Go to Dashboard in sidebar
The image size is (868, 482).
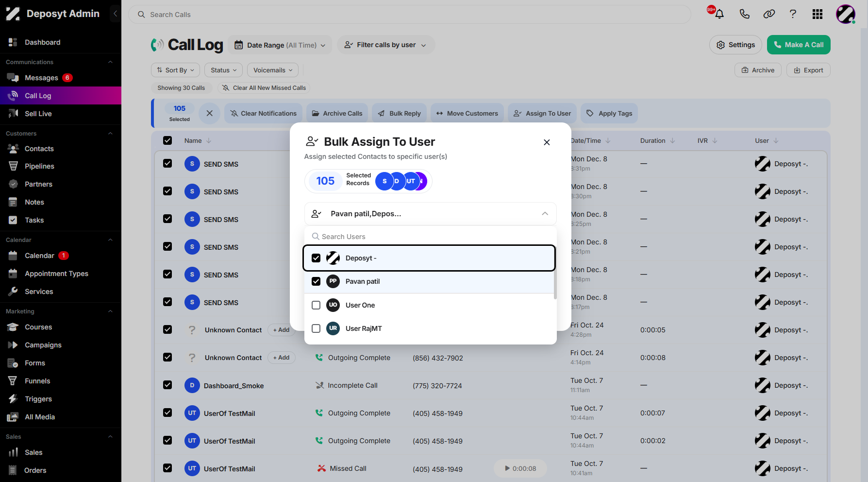coord(43,42)
